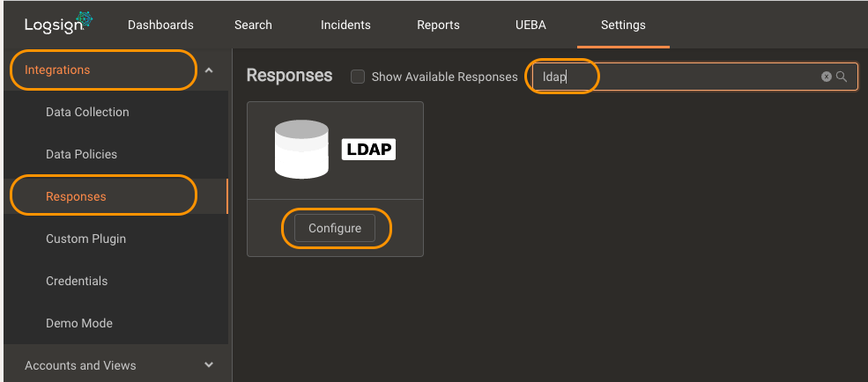This screenshot has height=382, width=868.
Task: Open Data Collection in sidebar
Action: (x=87, y=112)
